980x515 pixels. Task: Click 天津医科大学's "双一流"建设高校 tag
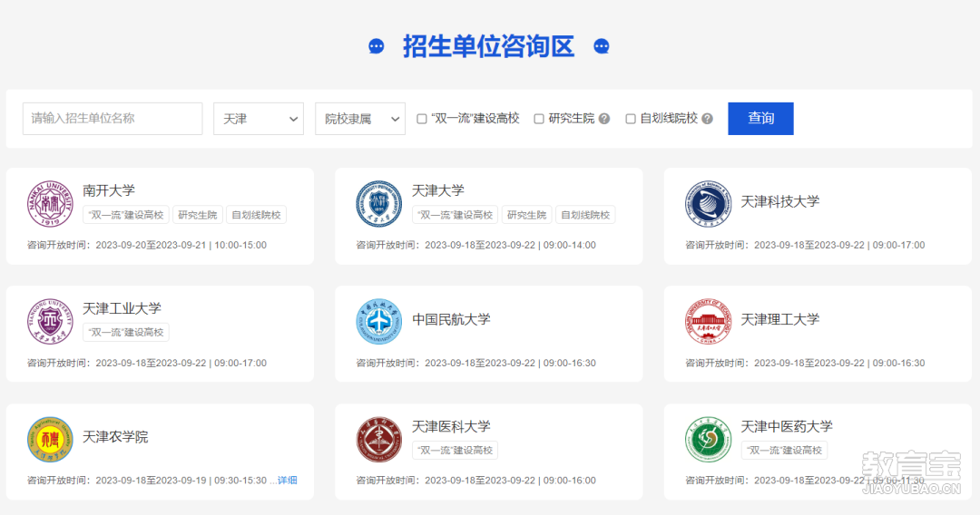(455, 450)
